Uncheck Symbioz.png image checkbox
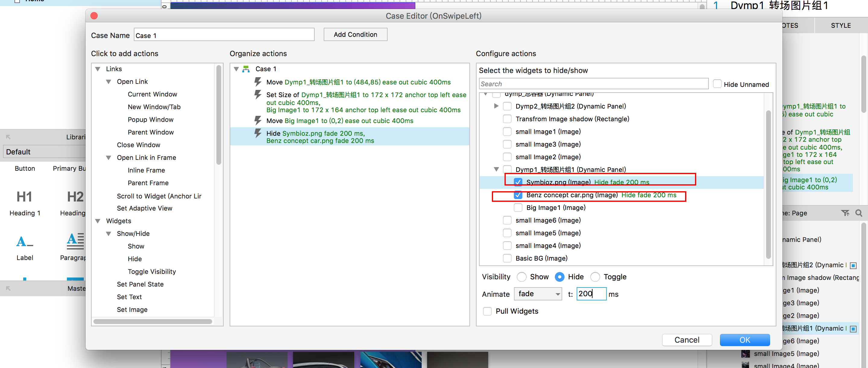868x368 pixels. click(x=518, y=182)
